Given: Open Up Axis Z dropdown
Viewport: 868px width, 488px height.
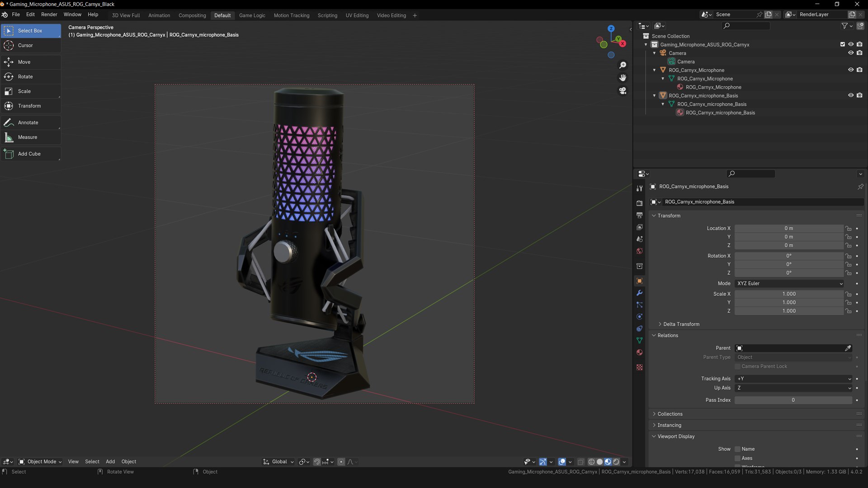Looking at the screenshot, I should click(793, 388).
